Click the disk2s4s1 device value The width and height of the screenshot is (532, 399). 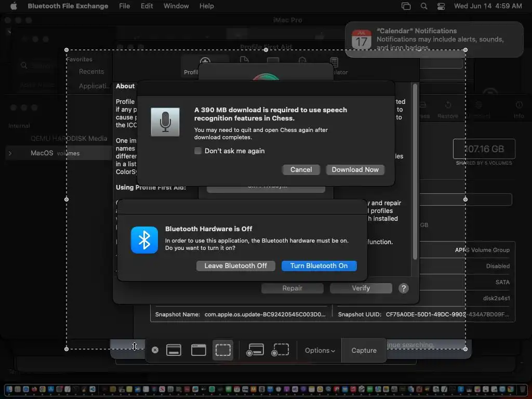496,298
